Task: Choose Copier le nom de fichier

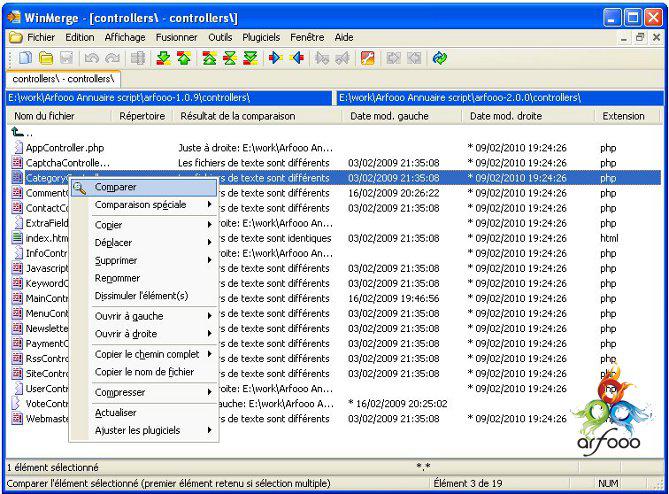Action: [x=143, y=372]
